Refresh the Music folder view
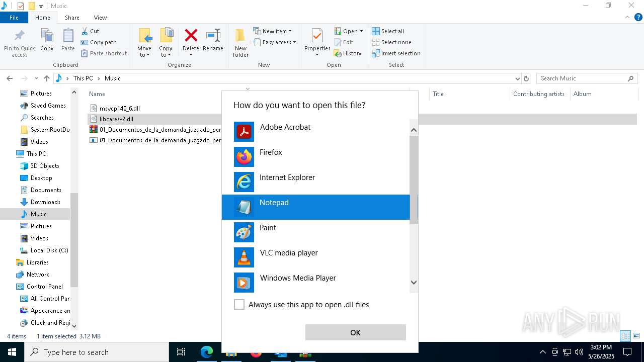 tap(526, 78)
